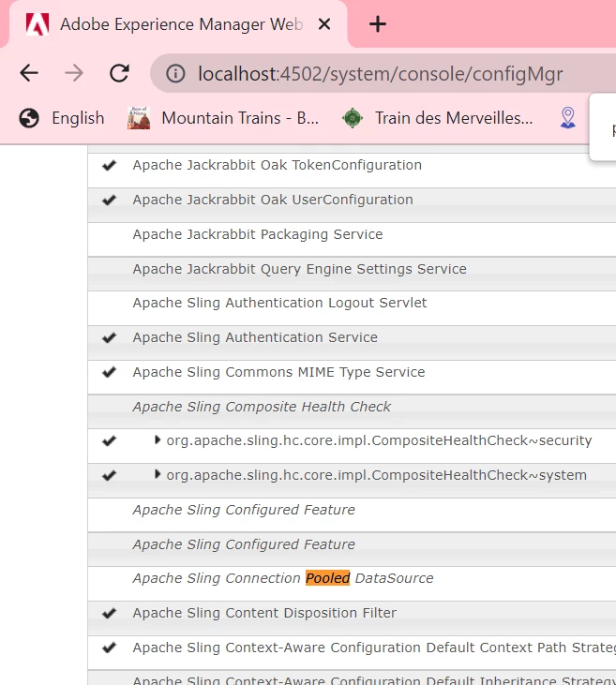Viewport: 616px width, 685px height.
Task: Click the Adobe logo favicon in tab
Action: click(x=37, y=24)
